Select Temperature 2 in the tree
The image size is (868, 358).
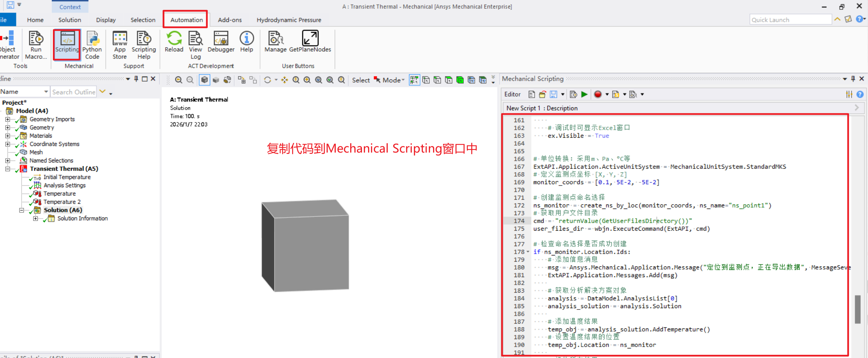62,202
